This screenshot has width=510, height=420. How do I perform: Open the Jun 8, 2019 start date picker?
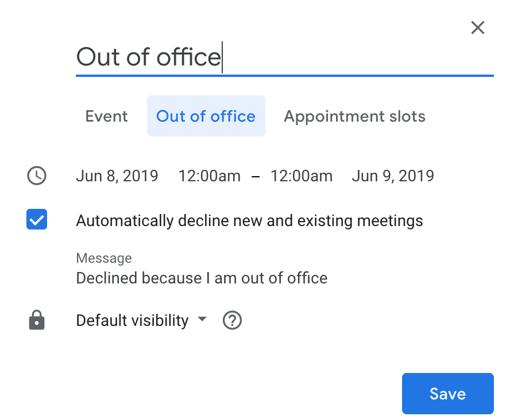coord(117,176)
